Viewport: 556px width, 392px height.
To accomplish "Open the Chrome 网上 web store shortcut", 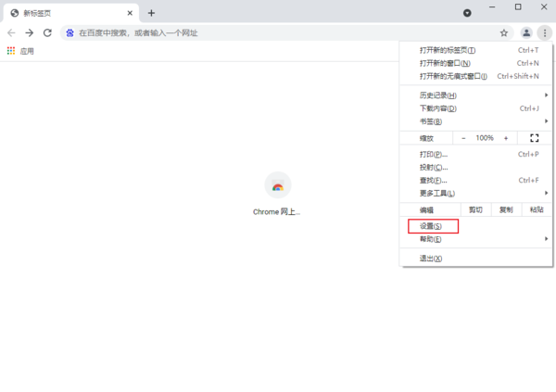I will click(278, 194).
